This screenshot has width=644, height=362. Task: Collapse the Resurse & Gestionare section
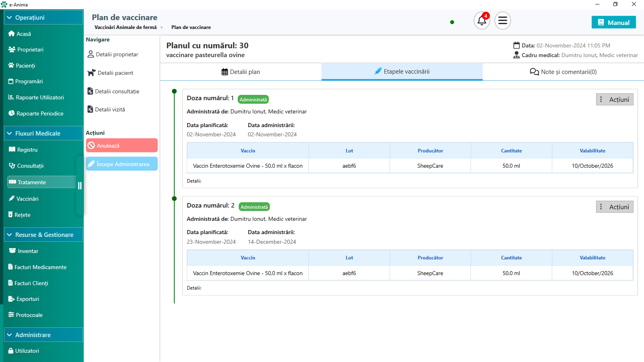click(x=43, y=235)
